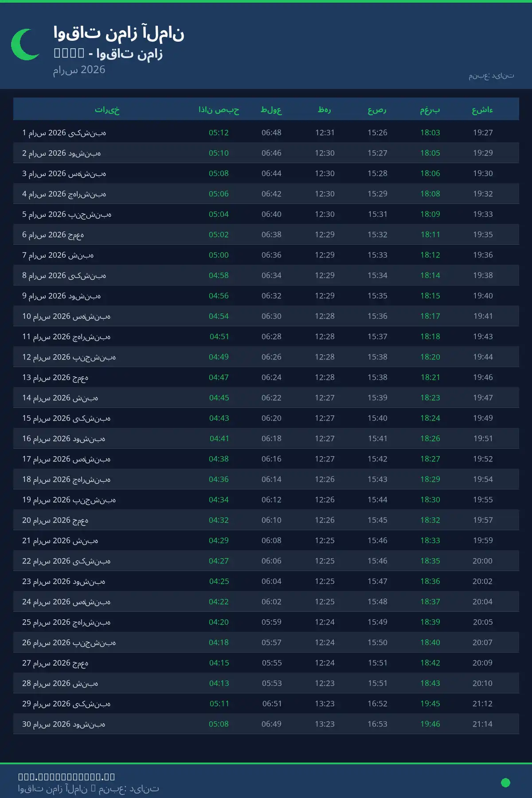Select the 1 March 2026 date cell

[x=64, y=133]
